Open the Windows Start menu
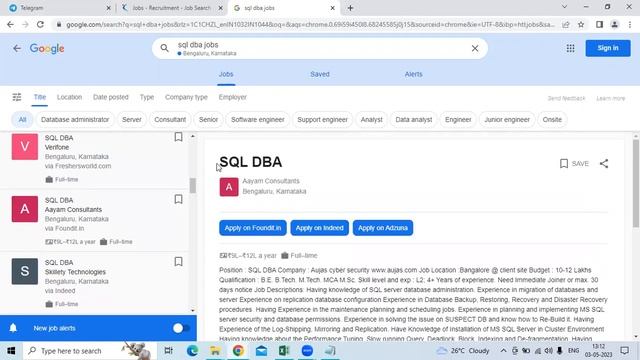 click(x=11, y=351)
